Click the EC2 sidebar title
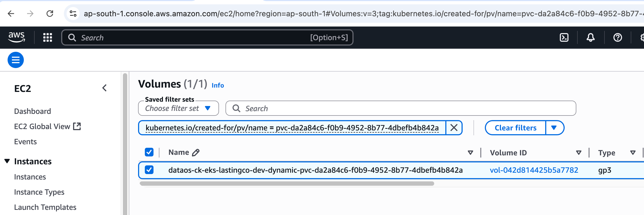Screen dimensions: 644x215 click(22, 88)
